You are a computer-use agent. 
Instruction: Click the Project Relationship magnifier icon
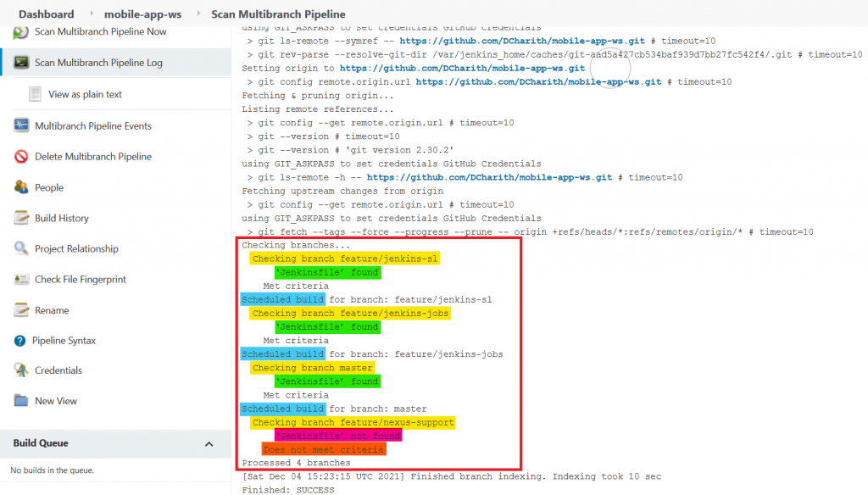[21, 248]
